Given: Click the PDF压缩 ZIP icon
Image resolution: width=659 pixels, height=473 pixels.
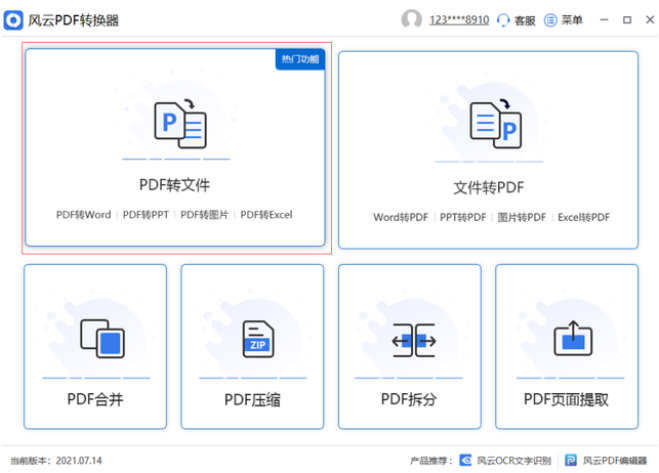Looking at the screenshot, I should tap(258, 339).
